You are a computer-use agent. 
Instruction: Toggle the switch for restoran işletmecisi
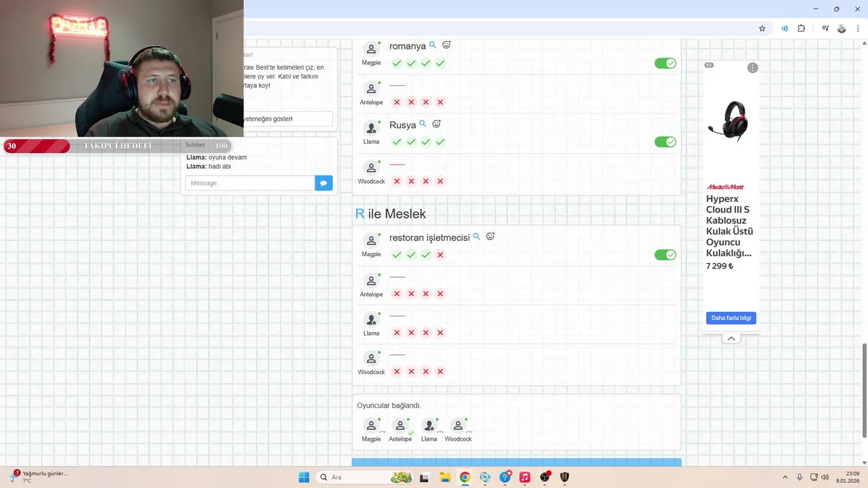coord(665,255)
